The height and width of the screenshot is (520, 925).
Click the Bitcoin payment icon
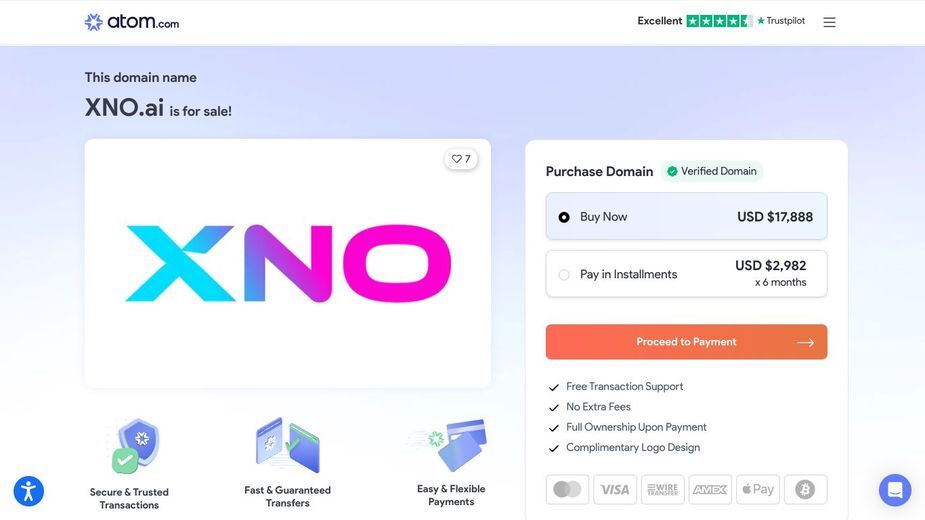pos(805,489)
